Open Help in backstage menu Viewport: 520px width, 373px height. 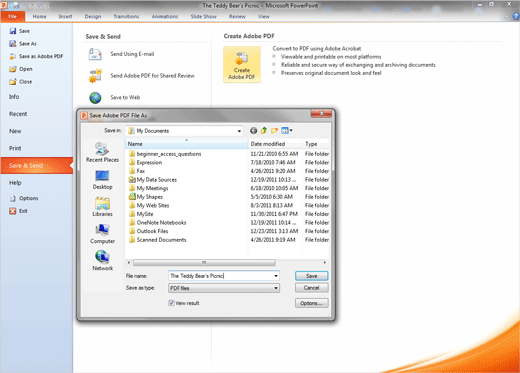coord(15,183)
